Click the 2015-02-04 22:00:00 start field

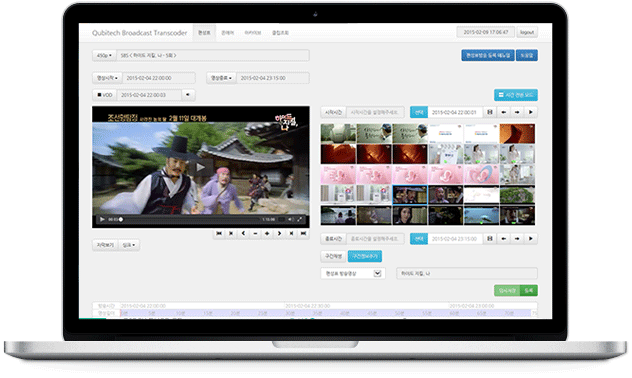point(158,78)
